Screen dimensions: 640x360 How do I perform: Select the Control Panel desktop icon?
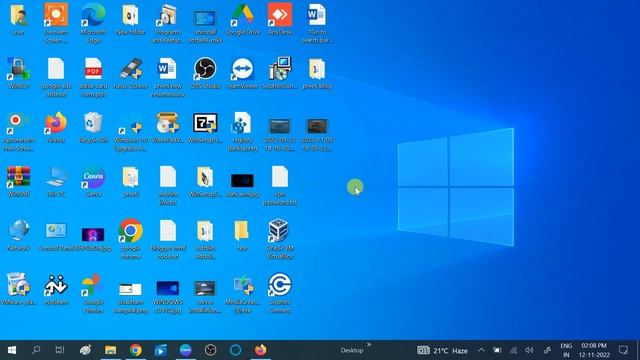click(56, 236)
